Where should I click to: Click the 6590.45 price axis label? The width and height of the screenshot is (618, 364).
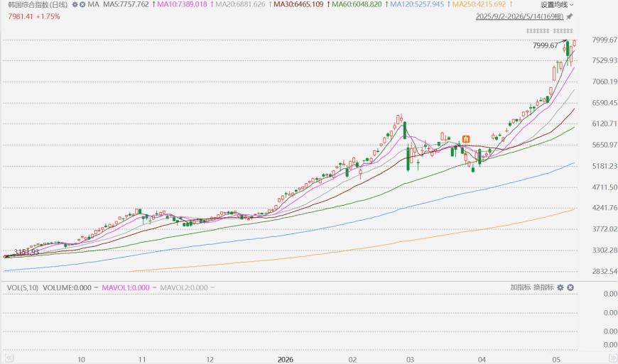tap(605, 103)
